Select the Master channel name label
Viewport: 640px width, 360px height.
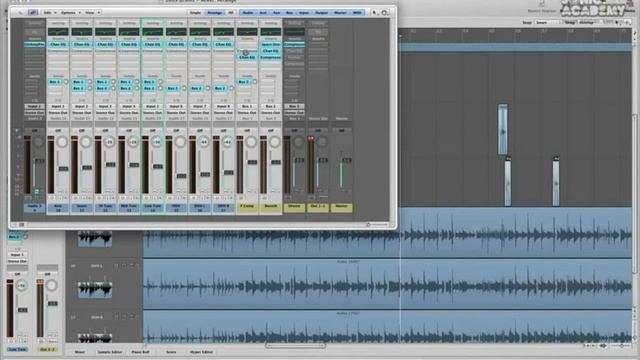click(342, 208)
